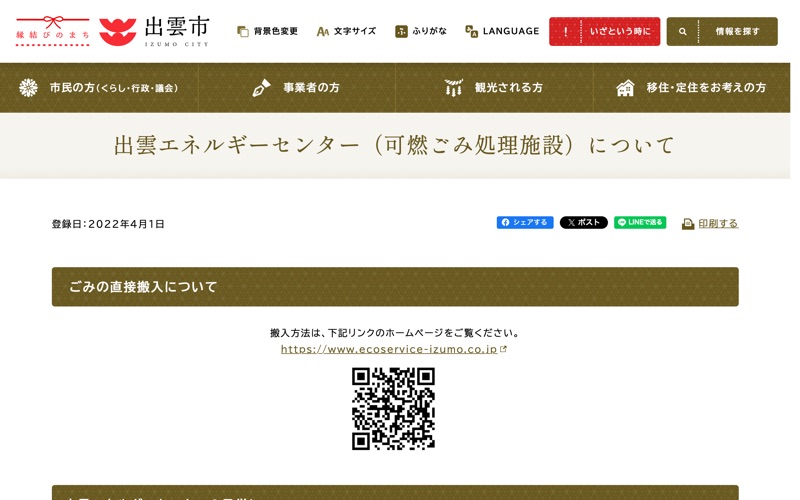Click the furigana ふ icon
The width and height of the screenshot is (800, 500).
pyautogui.click(x=401, y=32)
